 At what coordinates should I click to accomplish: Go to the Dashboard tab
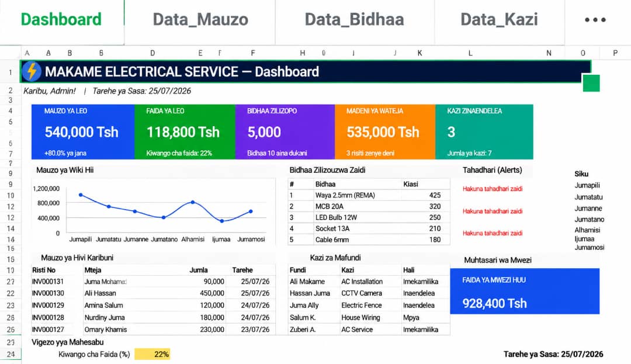[61, 19]
